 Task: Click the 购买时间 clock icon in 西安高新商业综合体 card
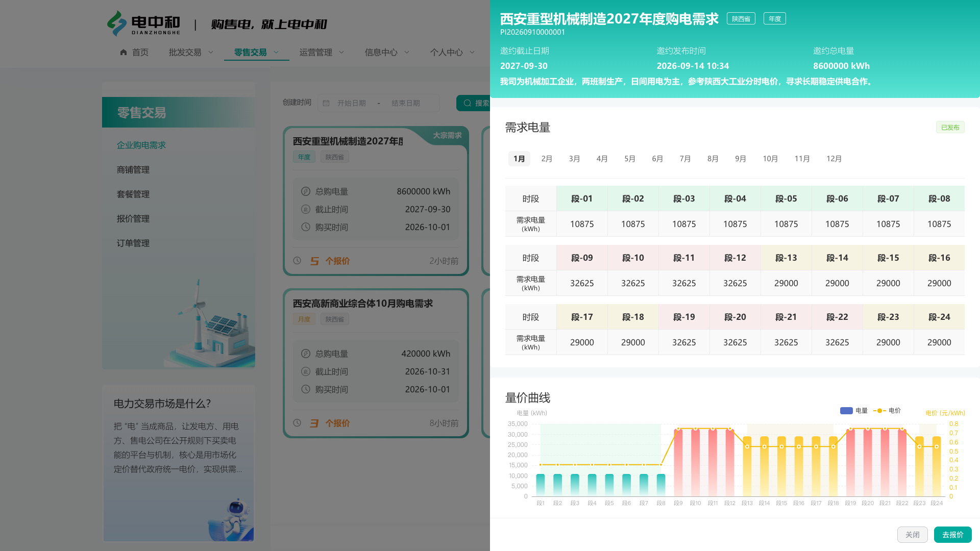click(306, 389)
